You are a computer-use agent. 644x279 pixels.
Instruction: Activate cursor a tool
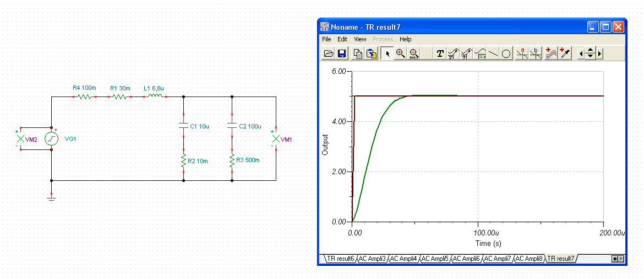[522, 53]
